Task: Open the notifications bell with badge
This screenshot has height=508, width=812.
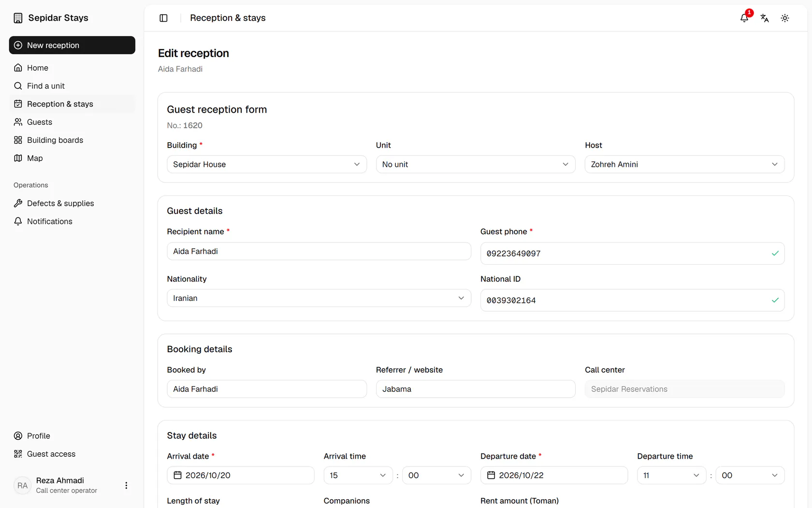Action: click(744, 18)
